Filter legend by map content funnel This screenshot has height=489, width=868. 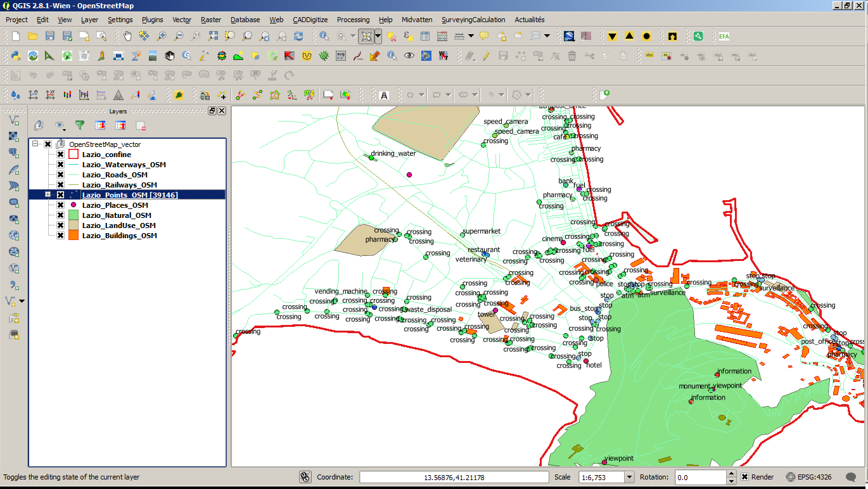(80, 125)
